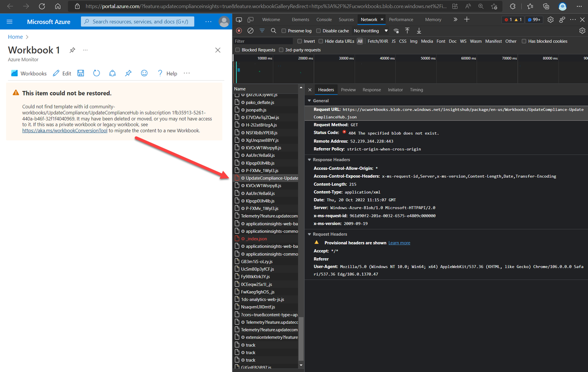Close the request details pane

310,90
